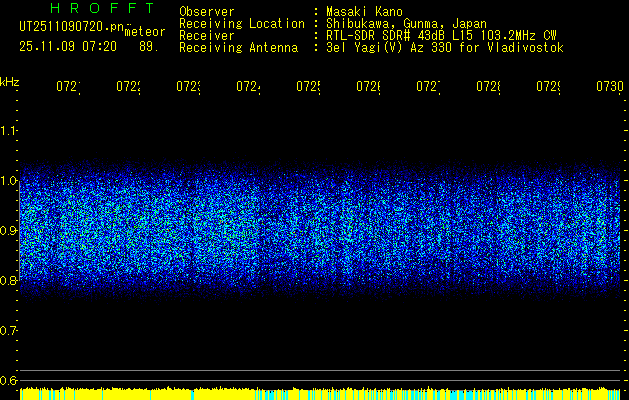Click the kHz axis unit label
629x400 pixels.
(x=9, y=82)
